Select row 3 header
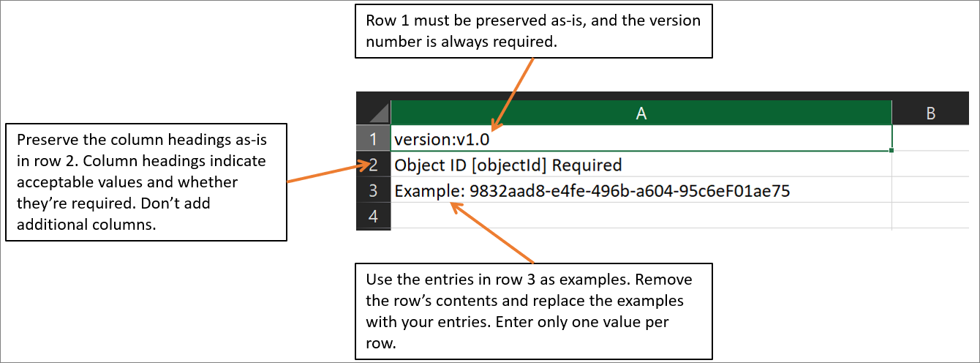Image resolution: width=980 pixels, height=363 pixels. point(374,190)
